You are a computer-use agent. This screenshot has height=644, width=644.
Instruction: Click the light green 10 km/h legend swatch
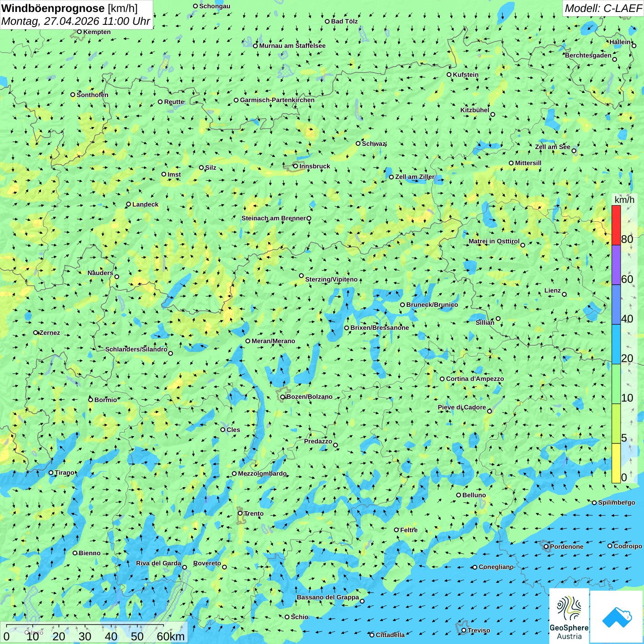pyautogui.click(x=616, y=384)
